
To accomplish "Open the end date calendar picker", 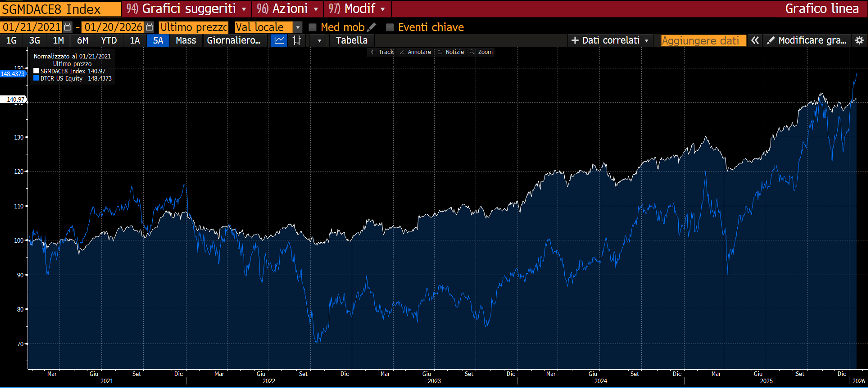I will [149, 27].
